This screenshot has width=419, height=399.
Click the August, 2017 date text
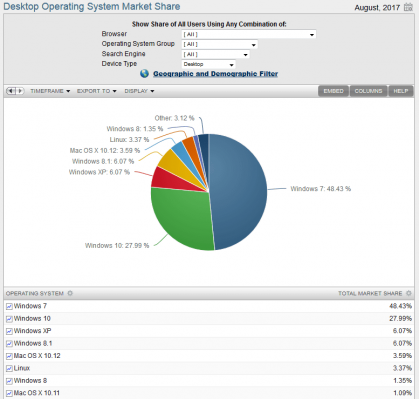[x=377, y=7]
